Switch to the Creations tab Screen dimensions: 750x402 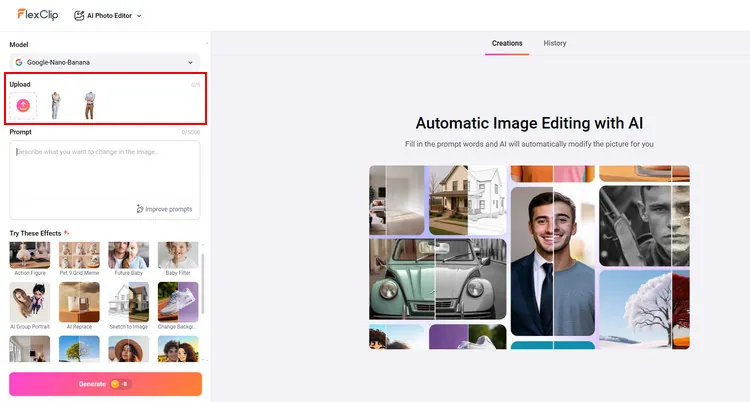pyautogui.click(x=507, y=44)
